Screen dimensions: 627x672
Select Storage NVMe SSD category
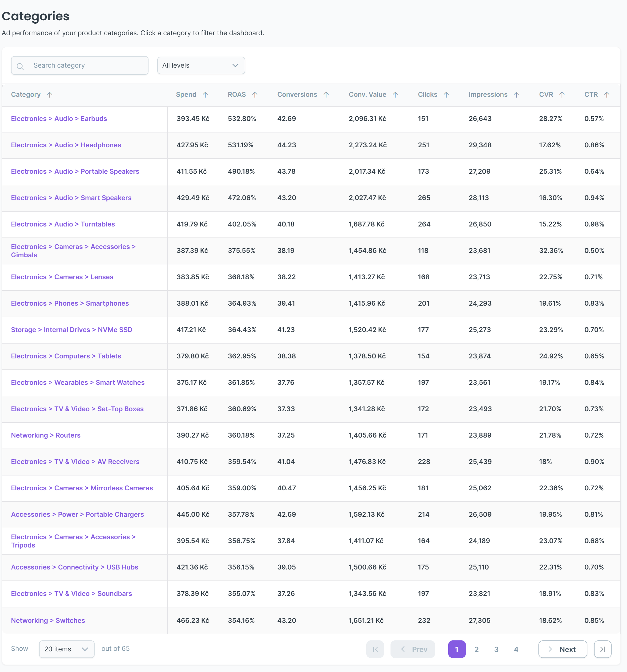click(x=72, y=330)
